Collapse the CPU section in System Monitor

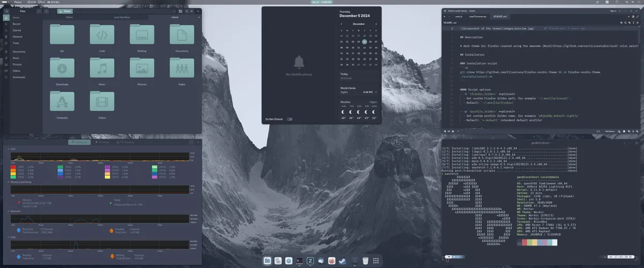(8, 148)
